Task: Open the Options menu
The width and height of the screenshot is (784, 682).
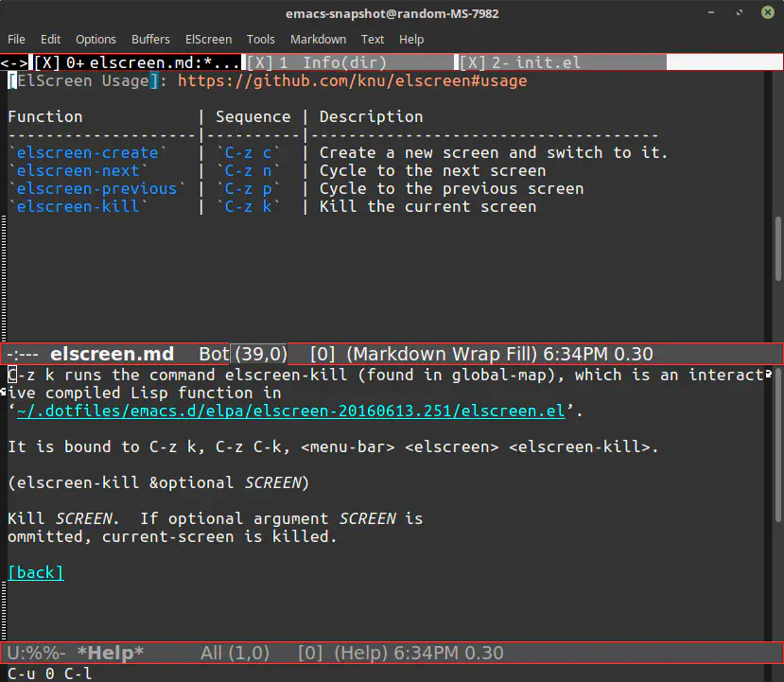Action: click(96, 40)
